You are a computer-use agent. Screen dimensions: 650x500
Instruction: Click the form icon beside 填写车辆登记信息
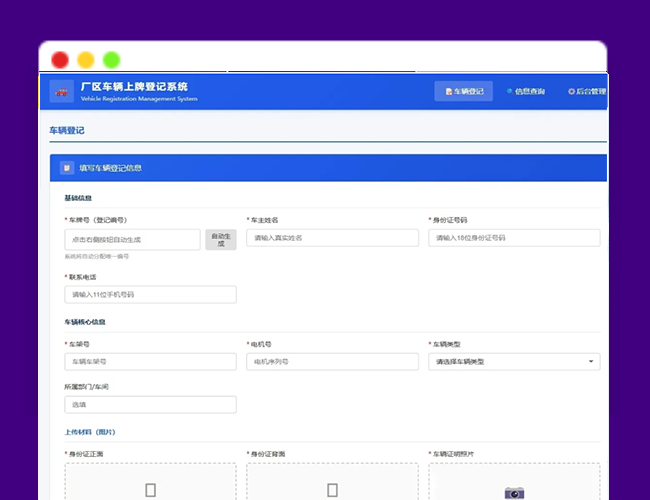(x=67, y=168)
